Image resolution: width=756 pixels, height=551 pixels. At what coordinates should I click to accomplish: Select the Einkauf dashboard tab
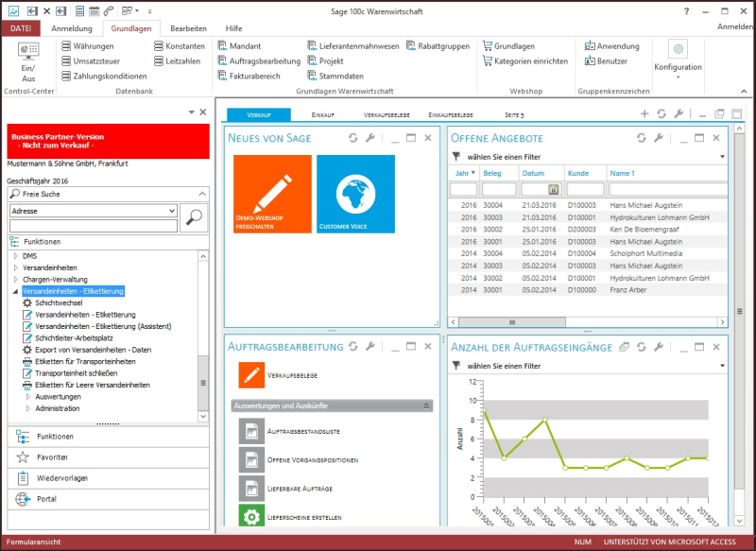point(322,113)
